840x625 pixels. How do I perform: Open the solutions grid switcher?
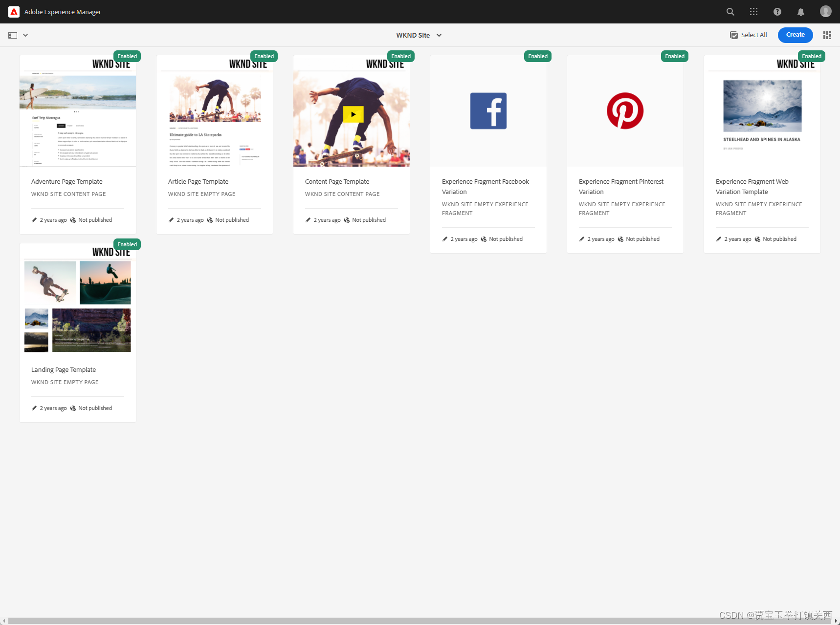click(754, 12)
